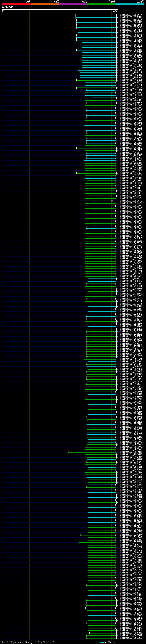The height and width of the screenshot is (644, 146).
Task: Select the UniRef100_C5WQM0 label
Action: (x=131, y=55)
